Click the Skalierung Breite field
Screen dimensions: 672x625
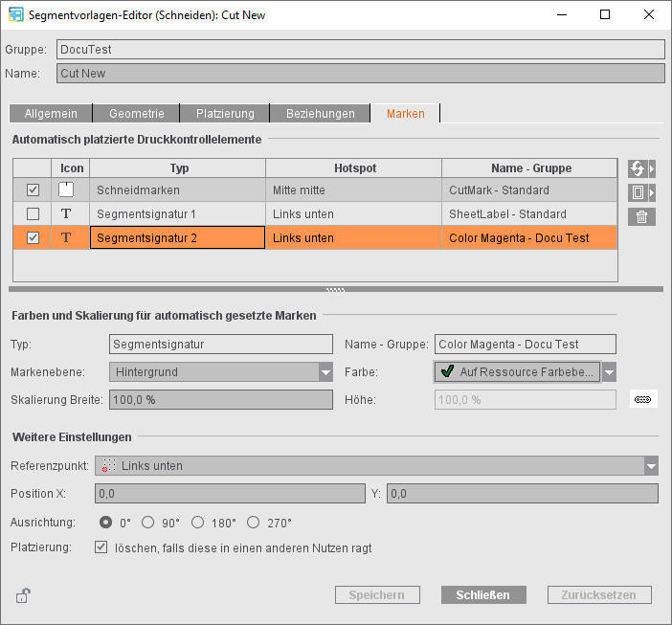(221, 400)
